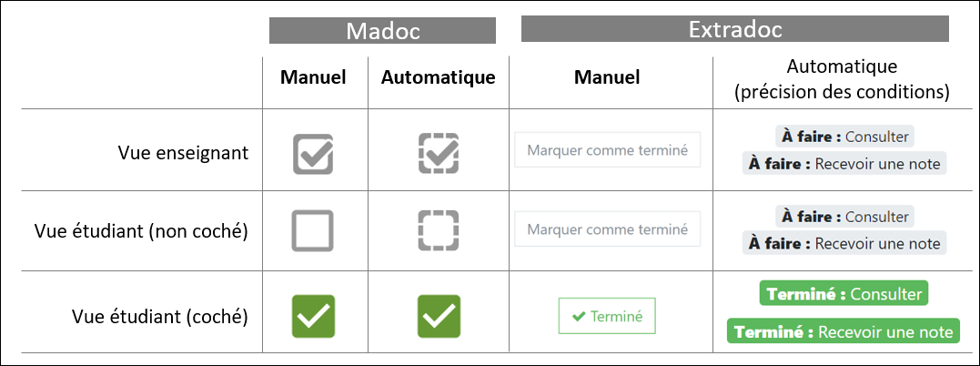
Task: Click the Extradoc grey header banner
Action: 735,29
